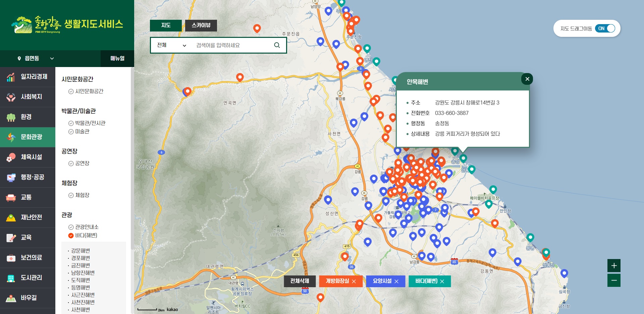Image resolution: width=644 pixels, height=314 pixels.
Task: Open the 일자리경제 category icon
Action: click(11, 77)
